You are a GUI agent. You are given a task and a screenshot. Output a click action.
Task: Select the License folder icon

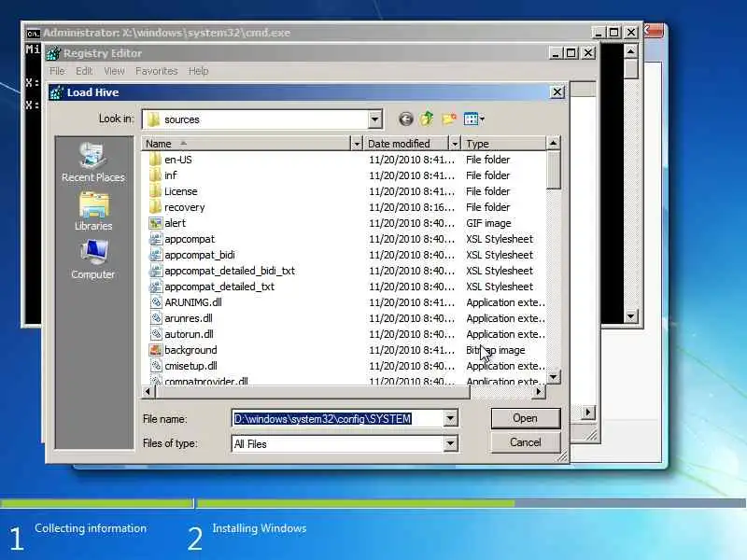click(x=155, y=191)
